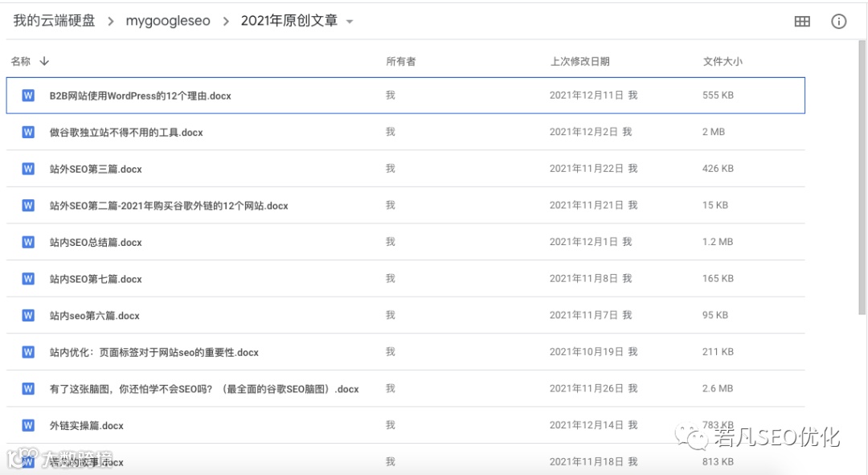The image size is (868, 475).
Task: Navigate to mygoogleseo folder breadcrumb
Action: (x=168, y=21)
